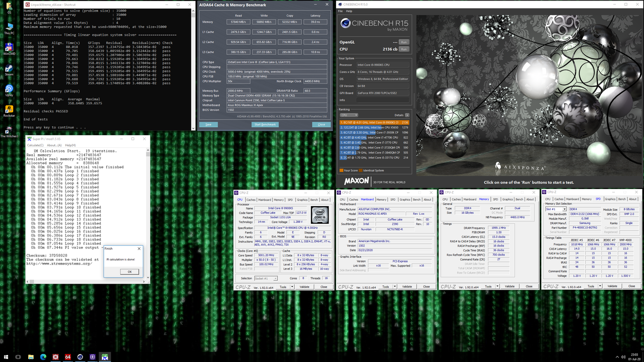The width and height of the screenshot is (644, 362).
Task: Run the OpenGL test in Cinebench
Action: click(404, 42)
